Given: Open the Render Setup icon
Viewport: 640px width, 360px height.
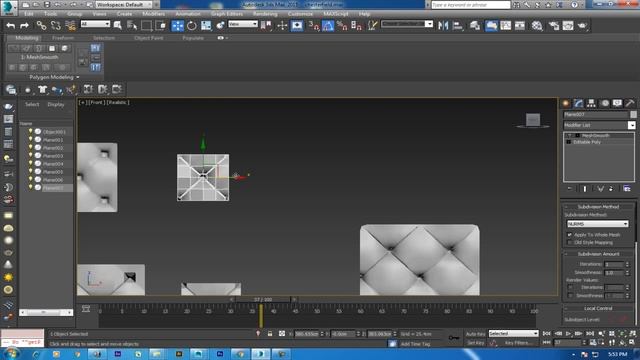Looking at the screenshot, I should (x=553, y=25).
